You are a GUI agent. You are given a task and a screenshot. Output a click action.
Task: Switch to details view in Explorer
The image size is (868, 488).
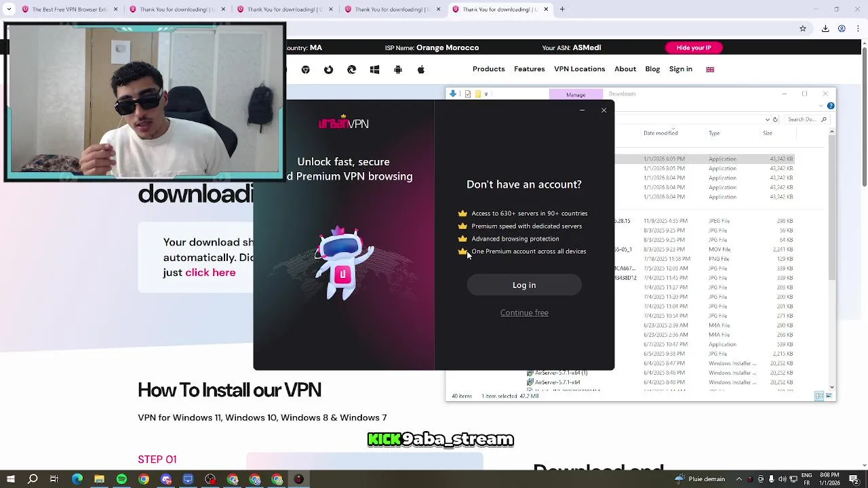(x=819, y=396)
